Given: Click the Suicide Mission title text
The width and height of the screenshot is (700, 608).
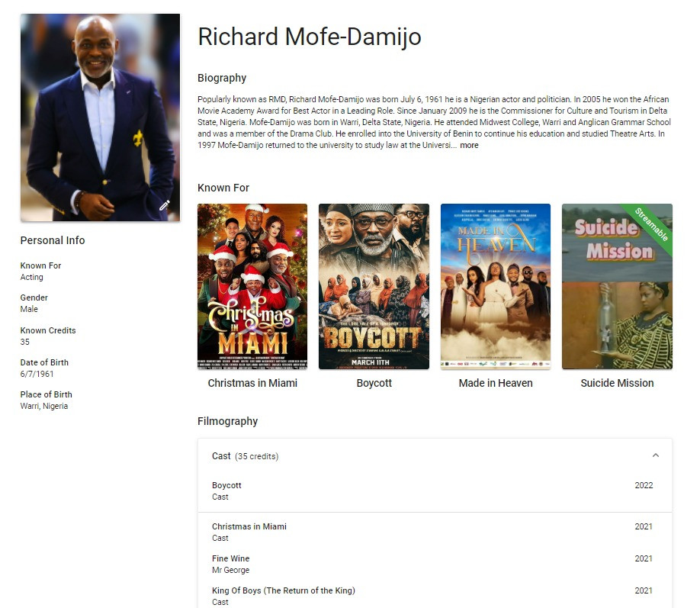Looking at the screenshot, I should tap(617, 383).
